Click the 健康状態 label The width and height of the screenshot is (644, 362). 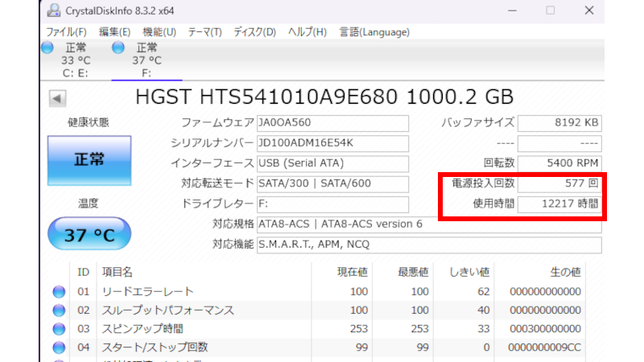[89, 122]
